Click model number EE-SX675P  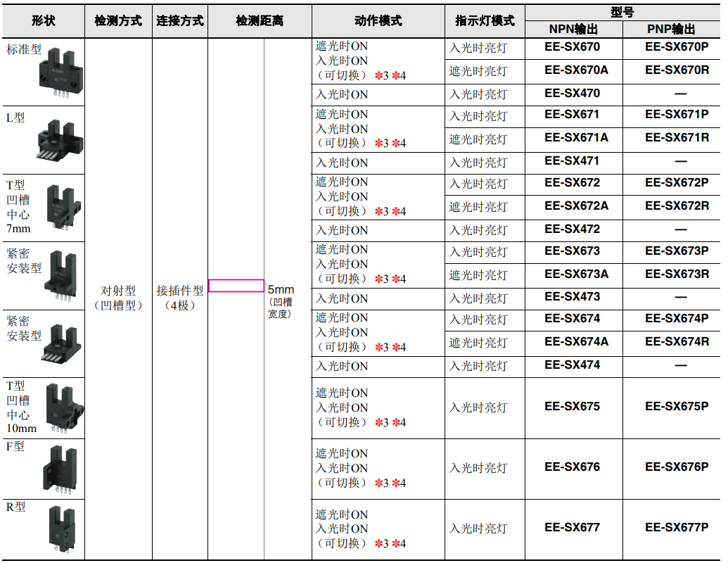tap(677, 407)
